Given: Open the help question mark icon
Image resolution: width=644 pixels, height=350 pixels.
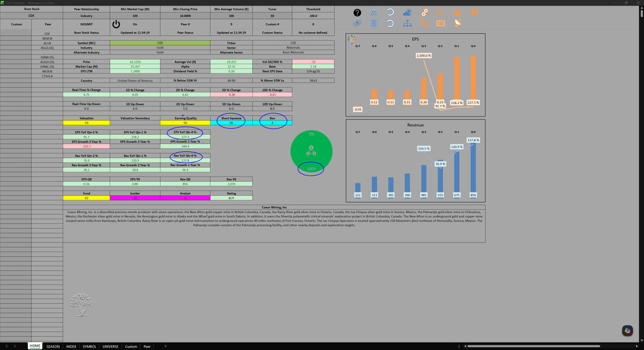Looking at the screenshot, I should click(x=357, y=12).
